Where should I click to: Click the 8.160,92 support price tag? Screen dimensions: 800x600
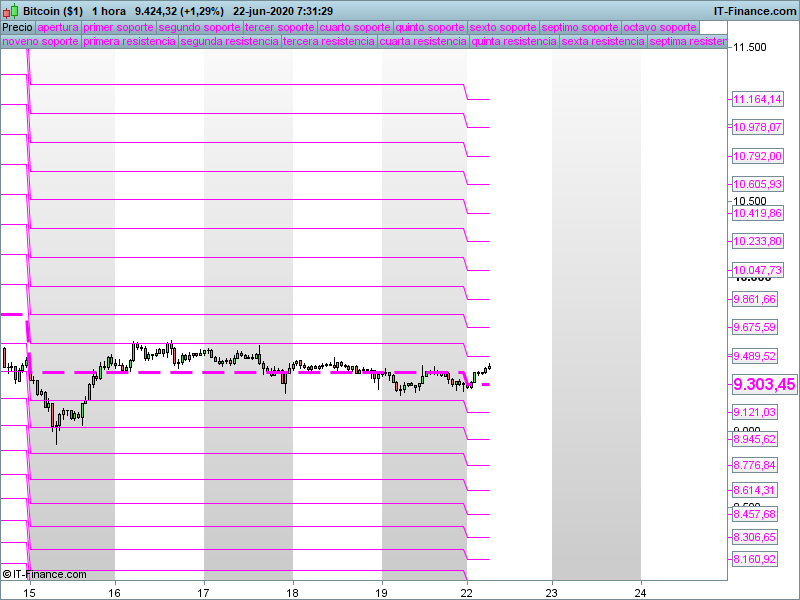click(755, 559)
